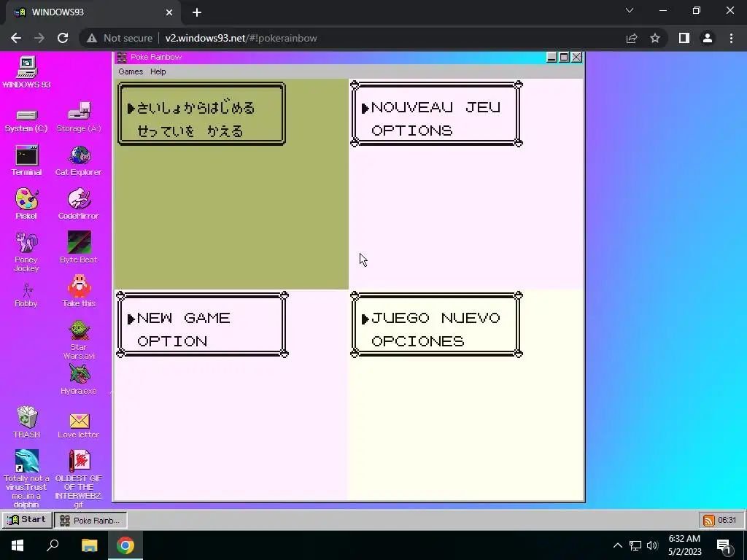Open the 6:32 AM date and time
Image resolution: width=747 pixels, height=560 pixels.
click(684, 545)
